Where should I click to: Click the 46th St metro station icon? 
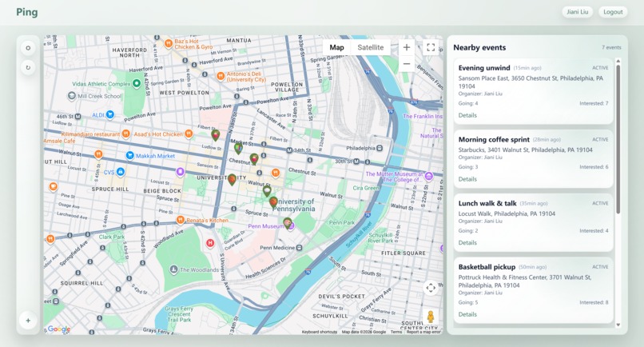point(78,117)
